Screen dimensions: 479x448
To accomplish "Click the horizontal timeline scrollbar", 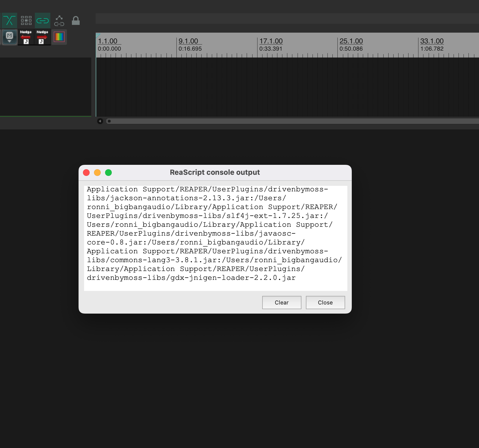I will pyautogui.click(x=292, y=121).
